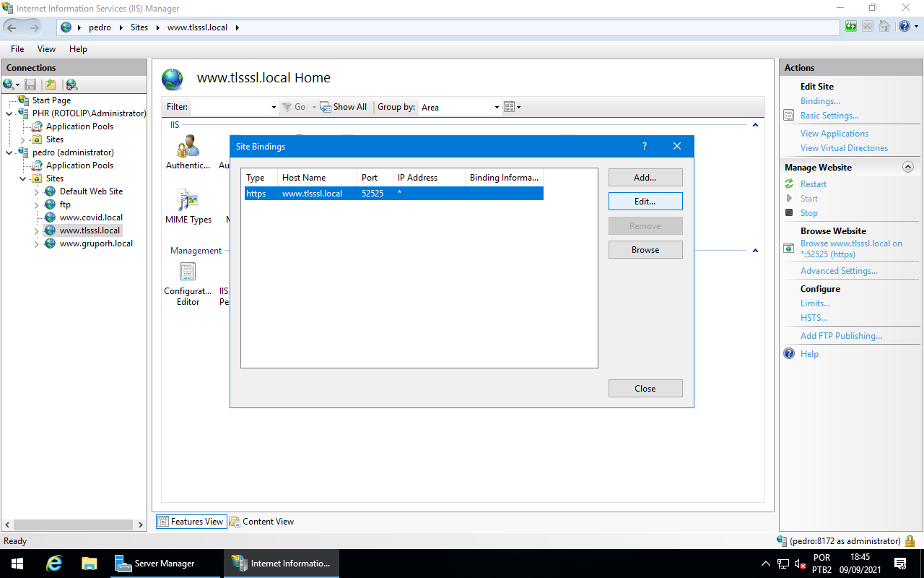Click the Edit... button in Site Bindings

[x=645, y=202]
